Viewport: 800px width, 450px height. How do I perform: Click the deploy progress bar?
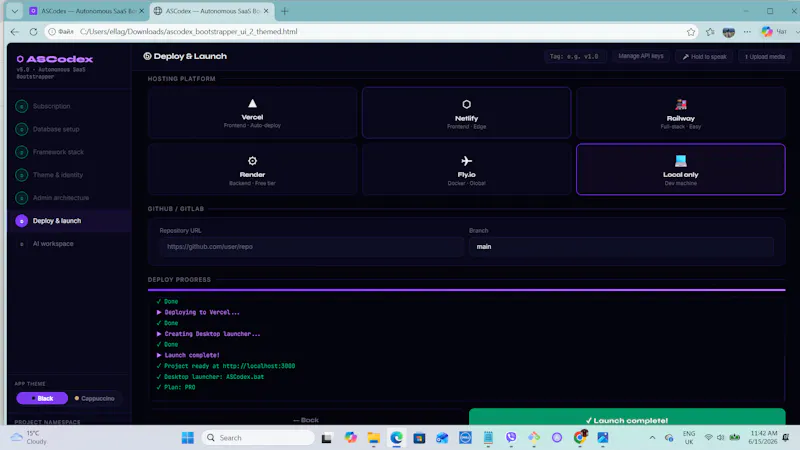pos(466,290)
